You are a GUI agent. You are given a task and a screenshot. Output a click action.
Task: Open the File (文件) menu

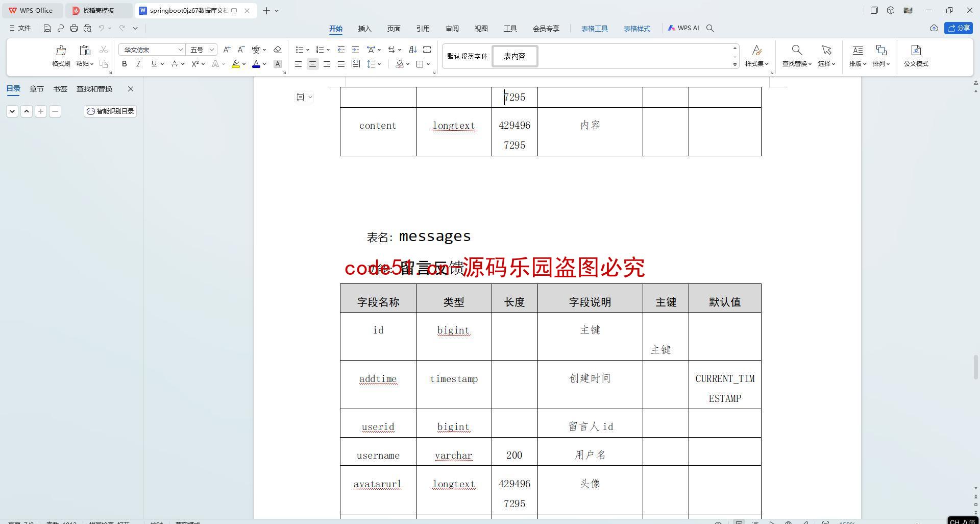20,28
